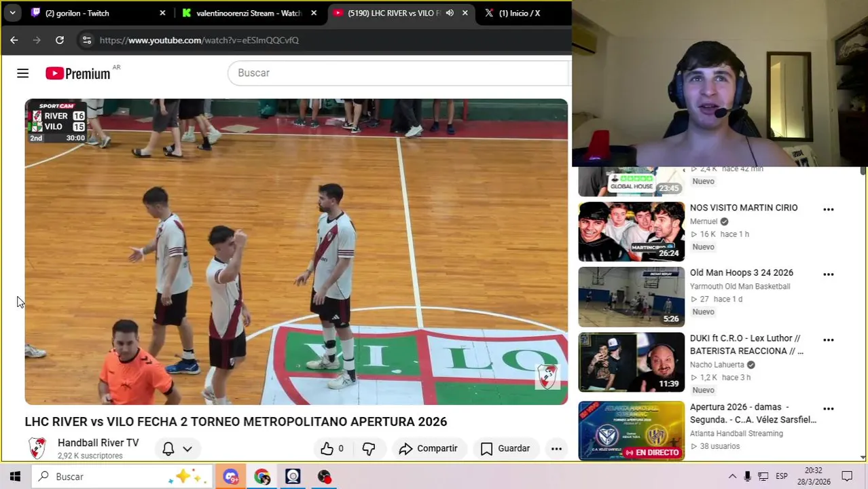The image size is (868, 489).
Task: Toggle the channel notification bell
Action: [x=168, y=448]
